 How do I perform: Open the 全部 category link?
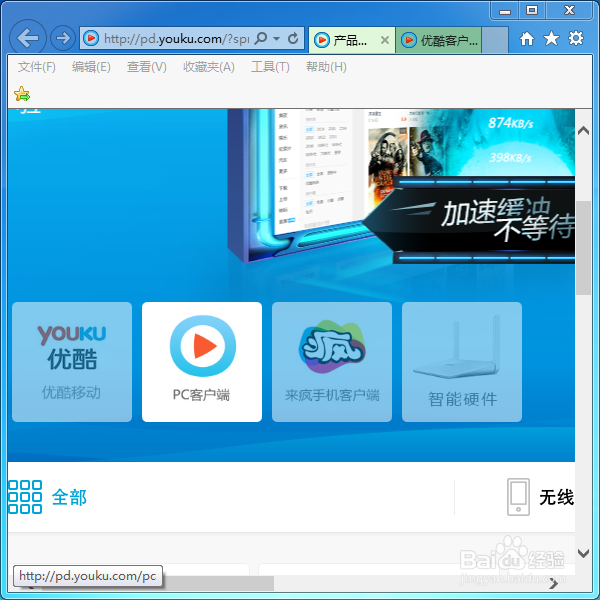click(x=69, y=497)
